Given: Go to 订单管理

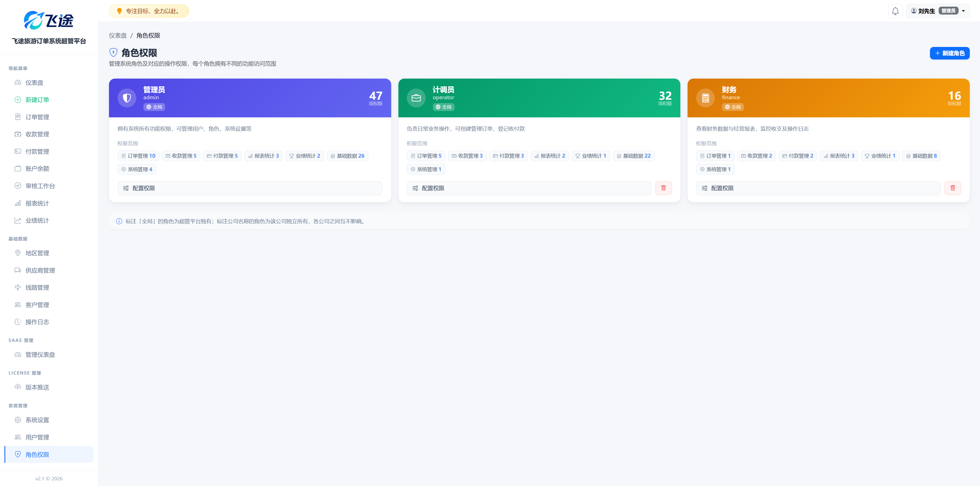Looking at the screenshot, I should pos(49,117).
